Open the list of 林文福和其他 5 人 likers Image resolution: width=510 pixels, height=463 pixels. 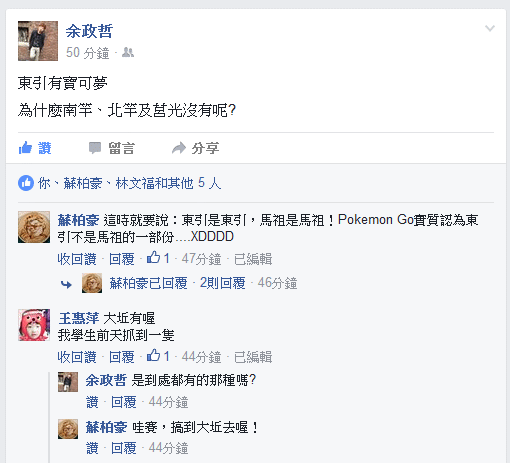pos(168,183)
